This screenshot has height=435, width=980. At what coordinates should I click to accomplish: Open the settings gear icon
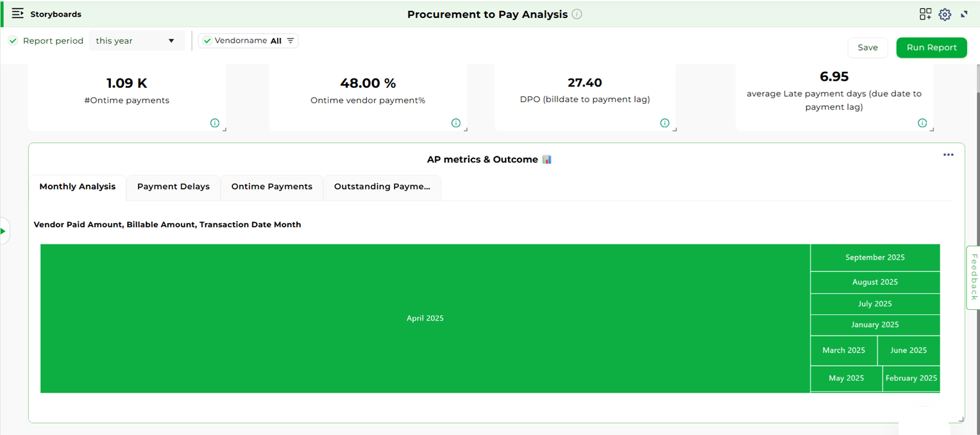tap(944, 14)
